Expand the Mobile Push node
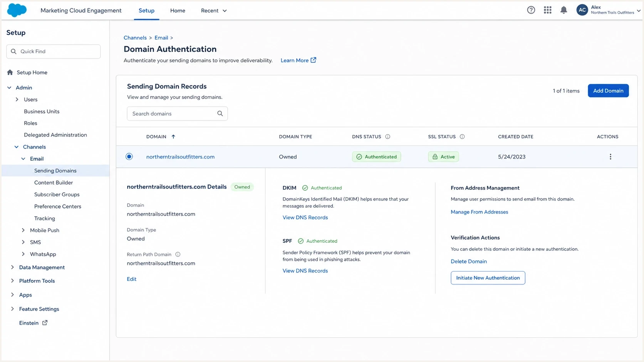The height and width of the screenshot is (362, 644). [x=23, y=230]
